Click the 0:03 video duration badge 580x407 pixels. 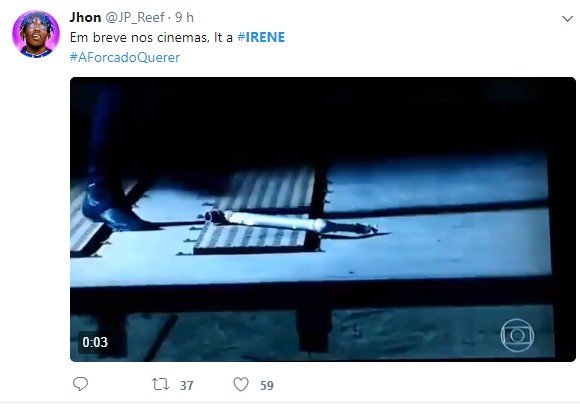pyautogui.click(x=95, y=342)
